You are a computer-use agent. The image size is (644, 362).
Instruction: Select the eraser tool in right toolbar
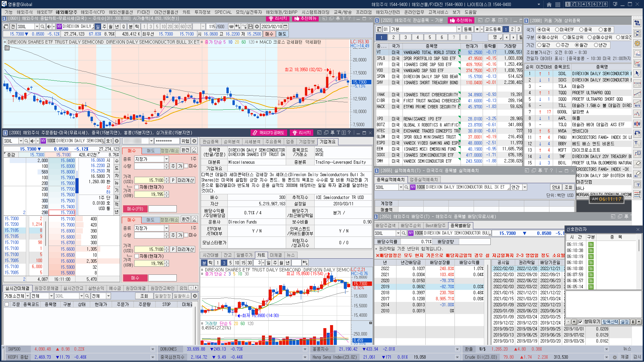[x=637, y=164]
